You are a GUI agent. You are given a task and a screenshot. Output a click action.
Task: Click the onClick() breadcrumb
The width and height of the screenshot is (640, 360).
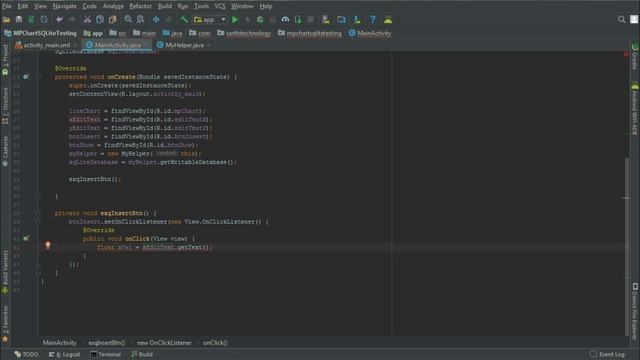click(215, 342)
